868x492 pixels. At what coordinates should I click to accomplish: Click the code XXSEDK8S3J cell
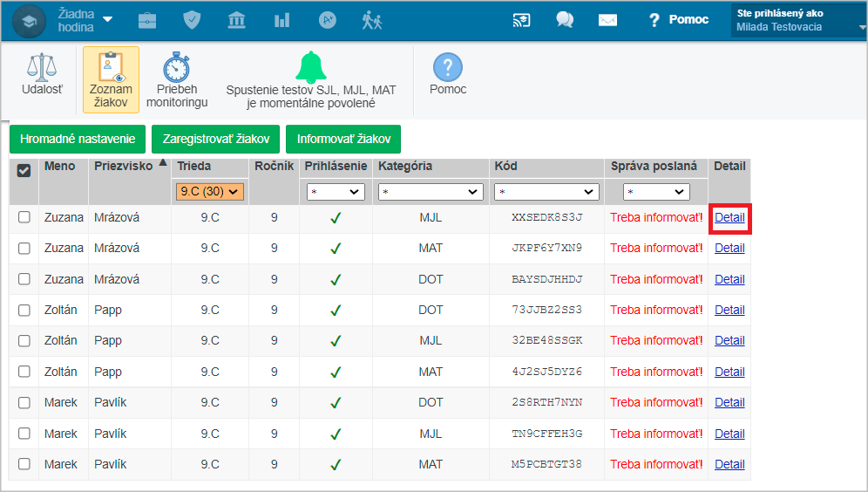pos(547,217)
